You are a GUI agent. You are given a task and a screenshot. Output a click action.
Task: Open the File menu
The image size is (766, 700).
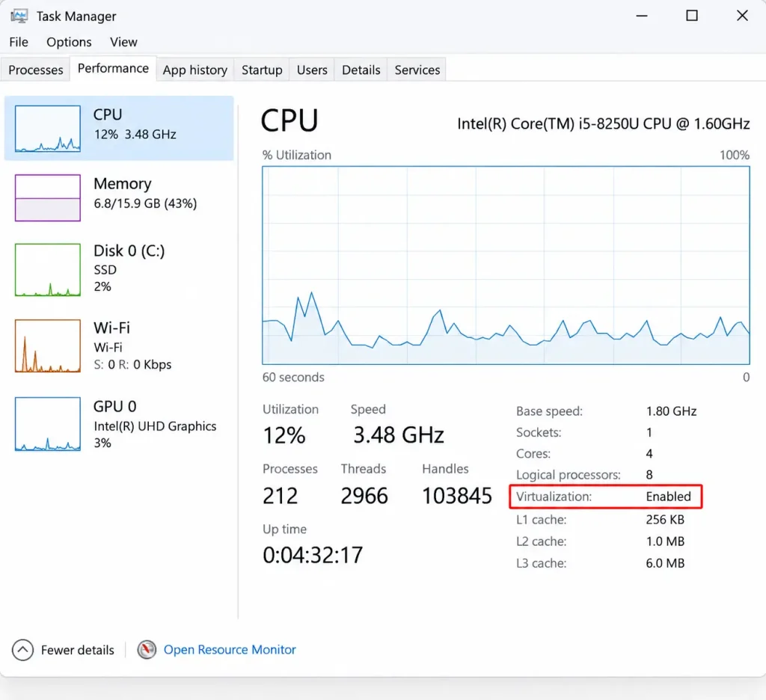point(19,42)
